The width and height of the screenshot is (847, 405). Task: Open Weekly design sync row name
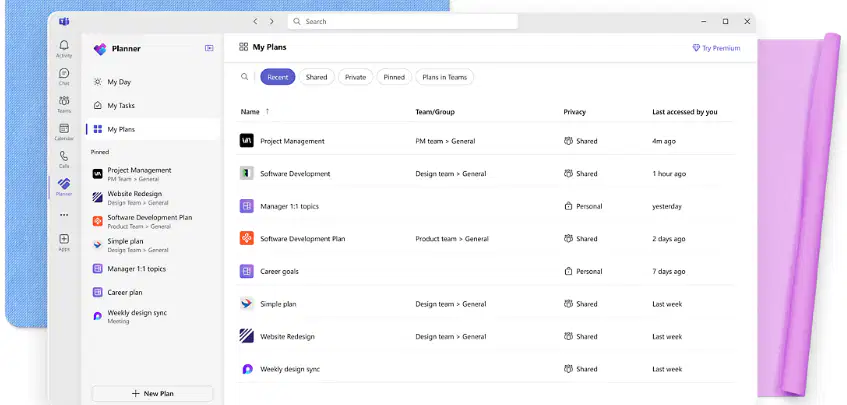pos(290,369)
